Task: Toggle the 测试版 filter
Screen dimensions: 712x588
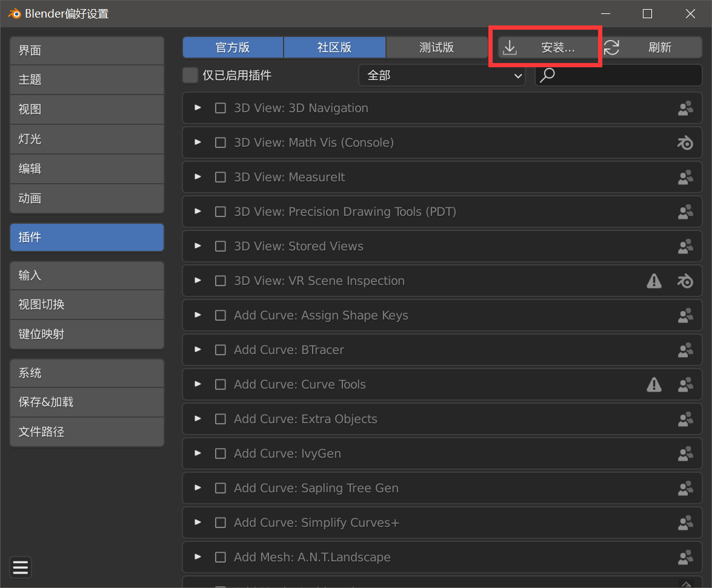Action: 437,47
